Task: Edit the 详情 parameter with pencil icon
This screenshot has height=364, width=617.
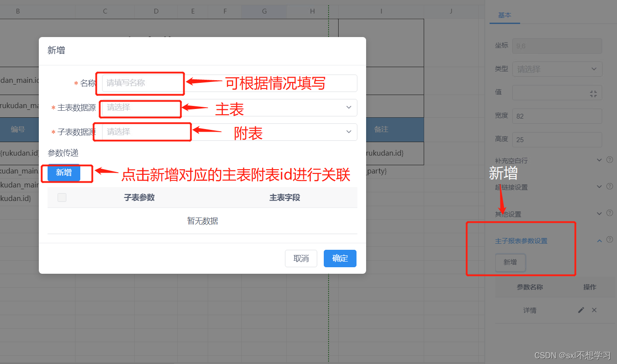Action: pyautogui.click(x=581, y=310)
